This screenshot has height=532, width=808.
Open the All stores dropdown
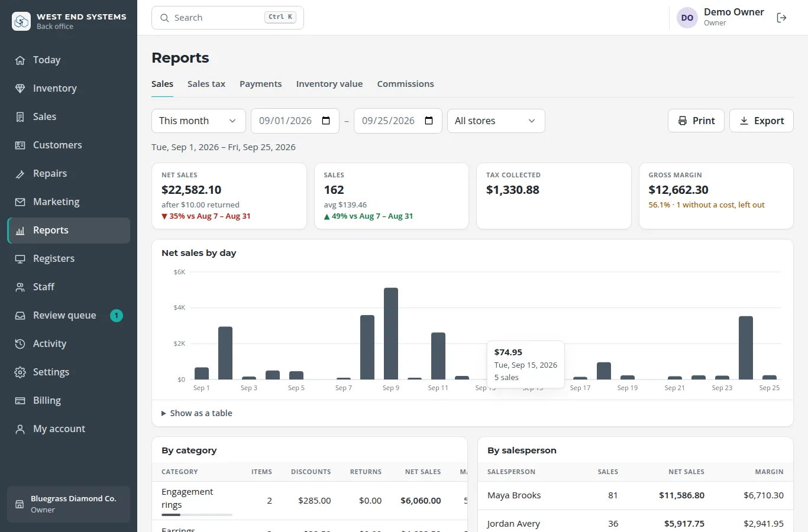point(496,121)
